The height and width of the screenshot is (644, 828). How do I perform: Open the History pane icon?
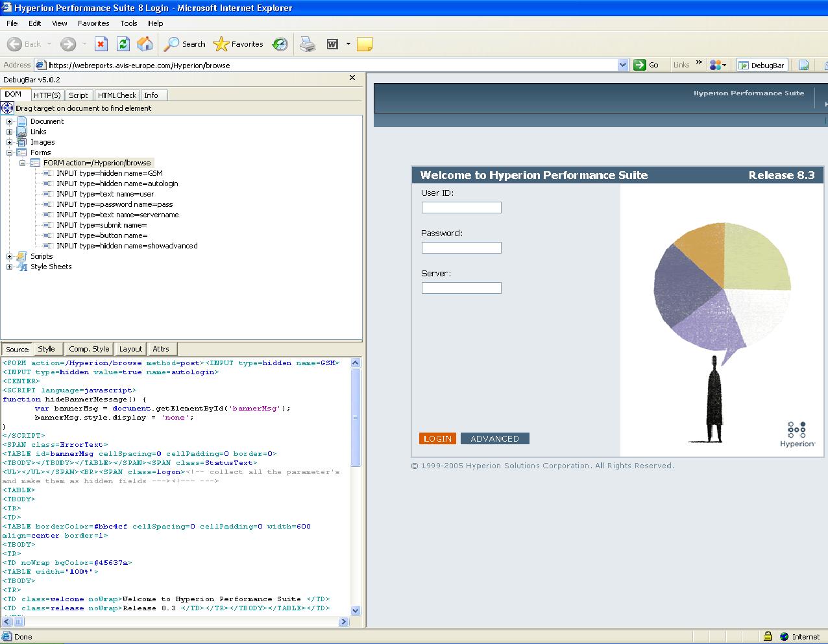[280, 44]
